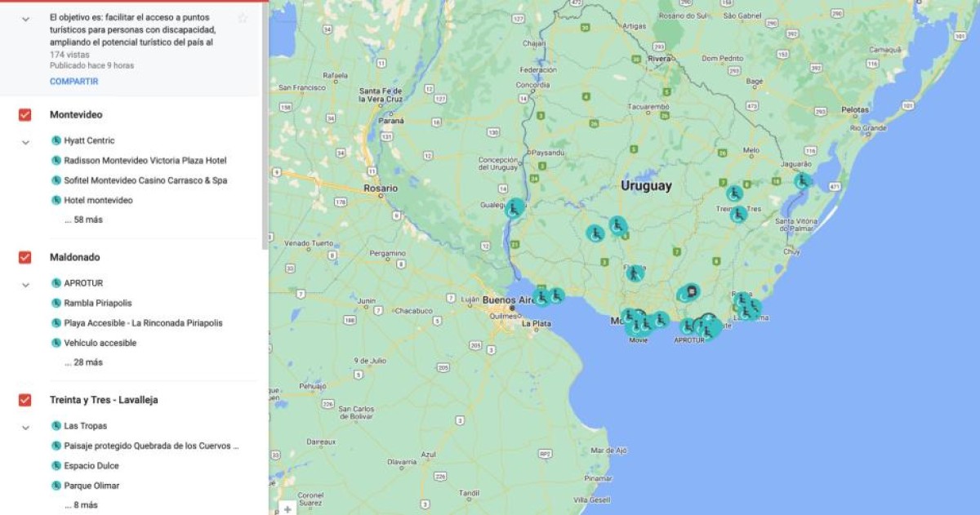This screenshot has height=515, width=980.
Task: Click the Parque Olimar list icon
Action: [x=56, y=486]
